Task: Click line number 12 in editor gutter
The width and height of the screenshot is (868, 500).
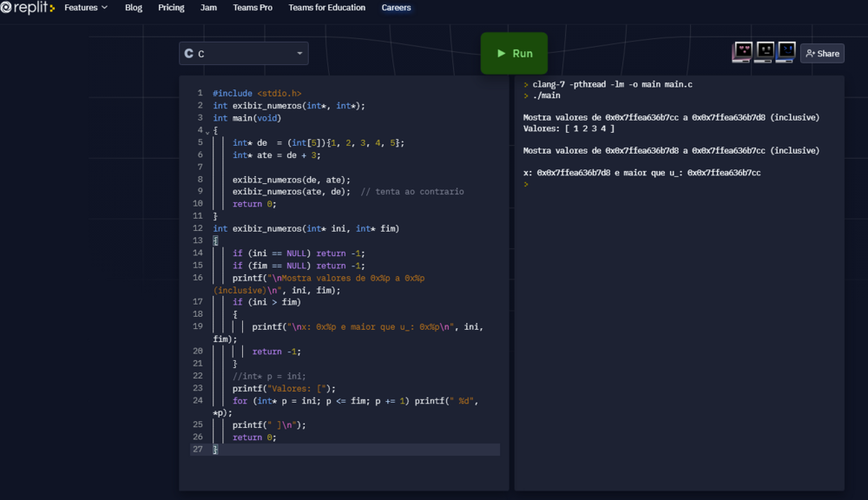Action: pyautogui.click(x=199, y=228)
